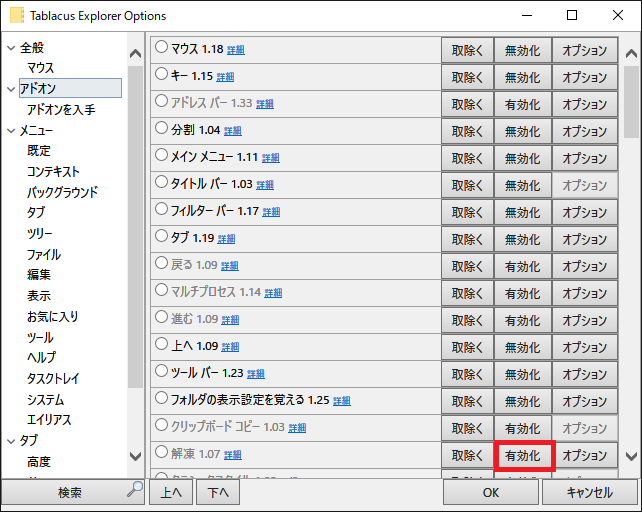Click the Tablacus Explorer folder icon in title bar

[x=17, y=16]
